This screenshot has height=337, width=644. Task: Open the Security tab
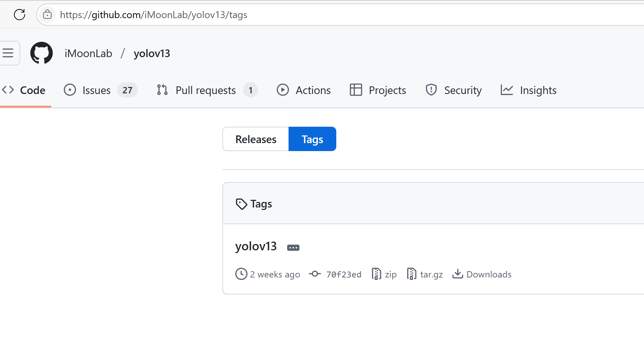[x=453, y=90]
